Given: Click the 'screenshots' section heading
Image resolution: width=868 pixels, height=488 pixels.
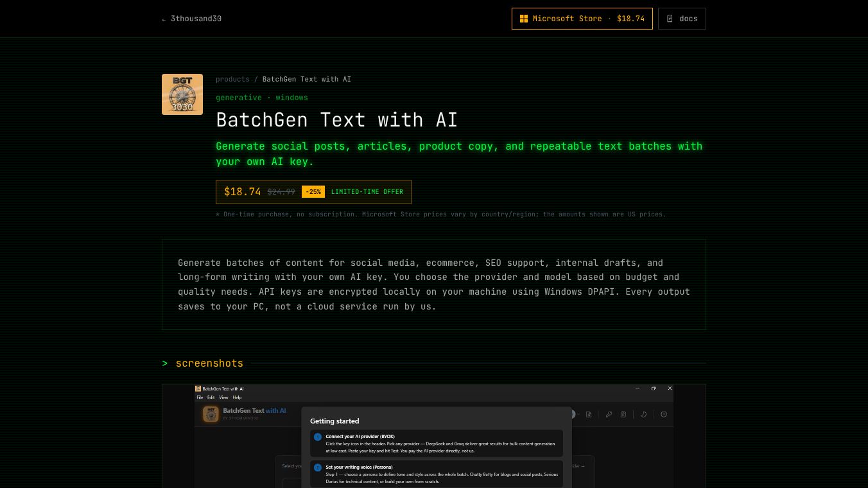Looking at the screenshot, I should pyautogui.click(x=209, y=363).
